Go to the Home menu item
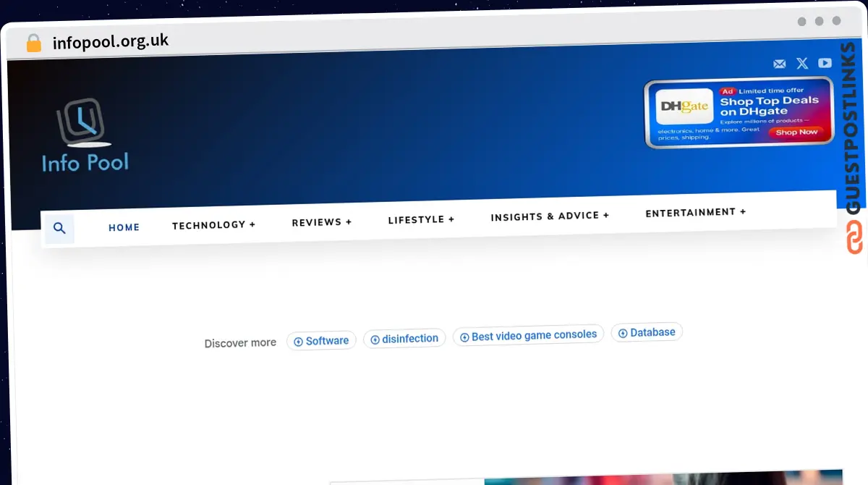Screen dimensions: 868x485 coord(124,227)
